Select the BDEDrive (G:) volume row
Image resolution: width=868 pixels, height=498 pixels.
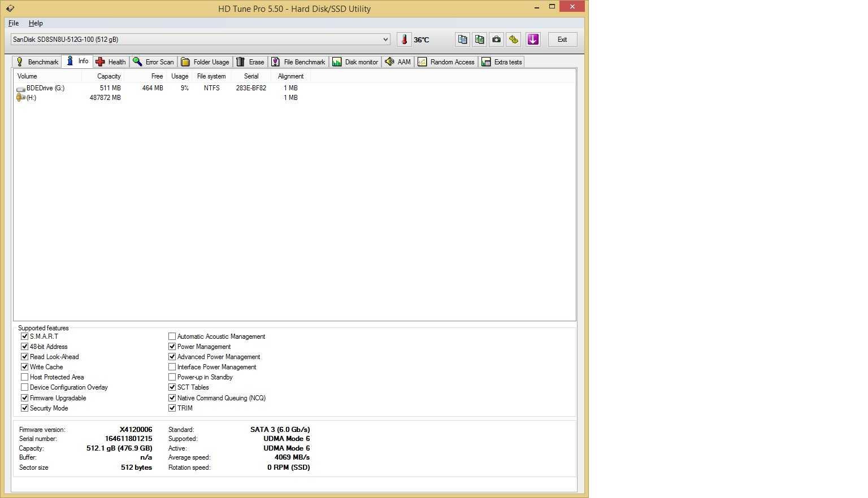tap(162, 88)
